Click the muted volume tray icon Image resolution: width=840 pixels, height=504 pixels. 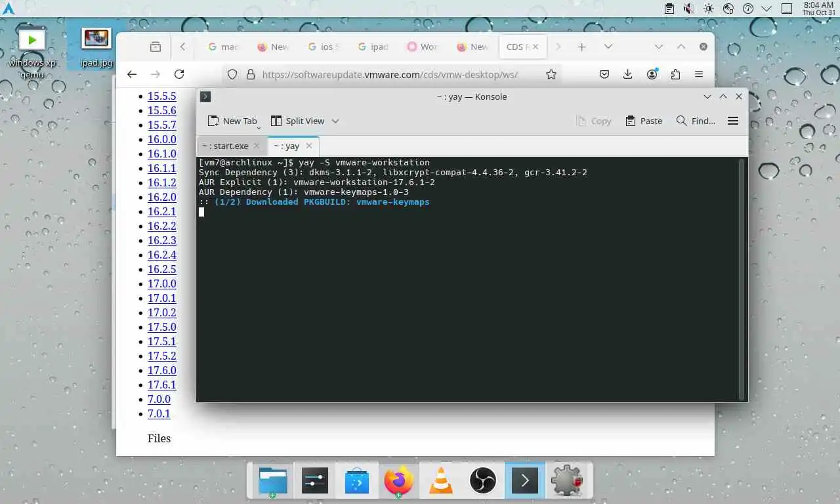[688, 9]
